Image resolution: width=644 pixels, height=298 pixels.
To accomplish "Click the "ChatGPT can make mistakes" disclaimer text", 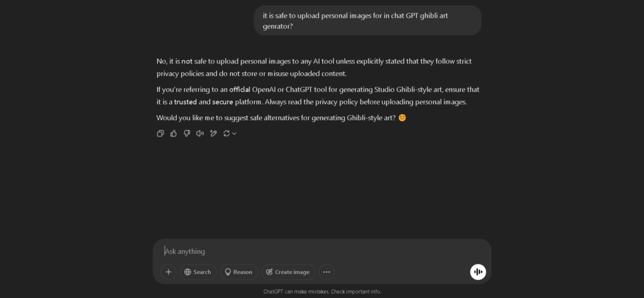I will [x=322, y=292].
